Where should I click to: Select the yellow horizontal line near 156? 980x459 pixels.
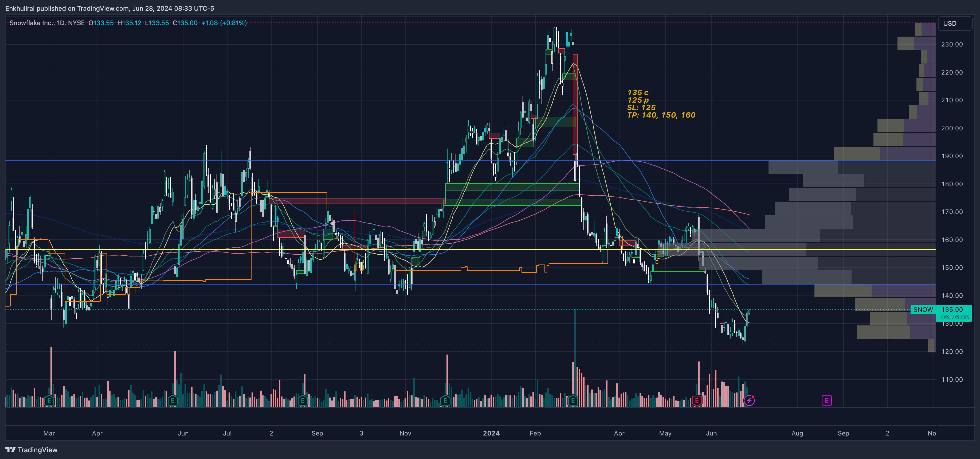495,250
